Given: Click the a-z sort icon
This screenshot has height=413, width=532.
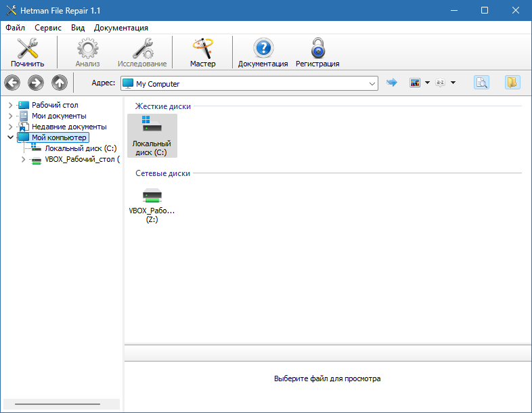Looking at the screenshot, I should pos(441,83).
